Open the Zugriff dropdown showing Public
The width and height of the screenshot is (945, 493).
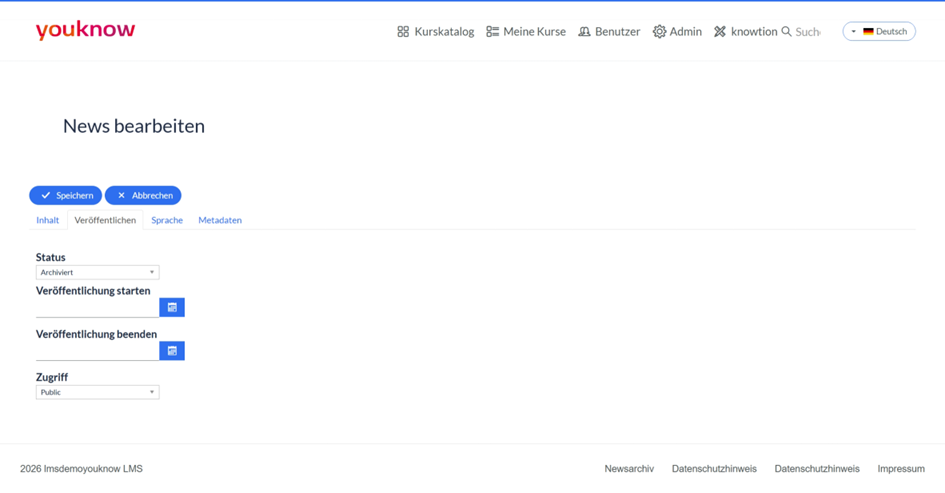98,392
